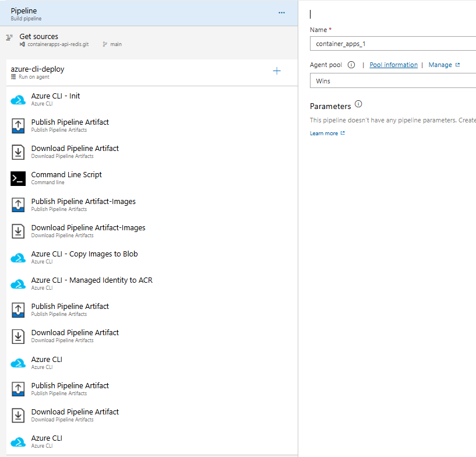Select the Azure CLI - Copy Images to Blob icon
The height and width of the screenshot is (457, 476).
coord(18,258)
